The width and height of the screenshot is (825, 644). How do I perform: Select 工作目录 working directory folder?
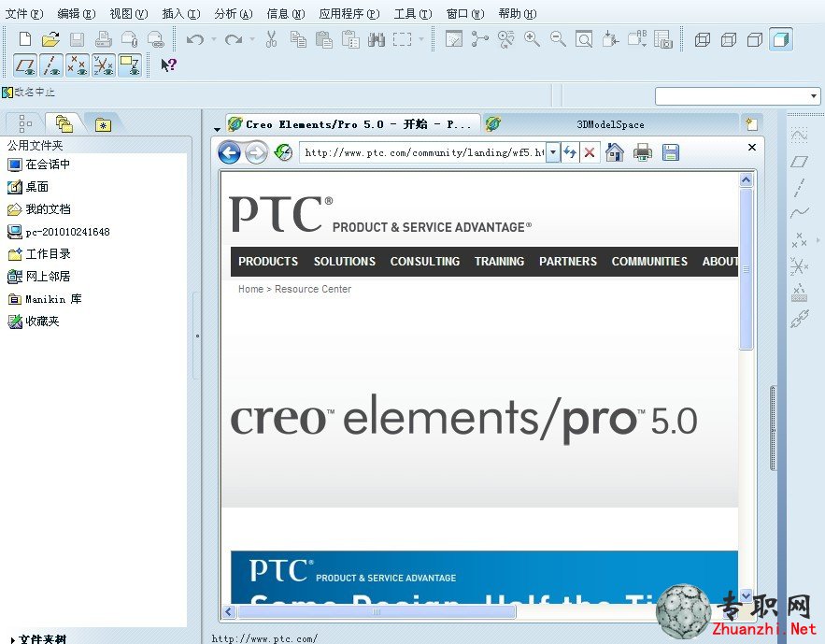(39, 254)
